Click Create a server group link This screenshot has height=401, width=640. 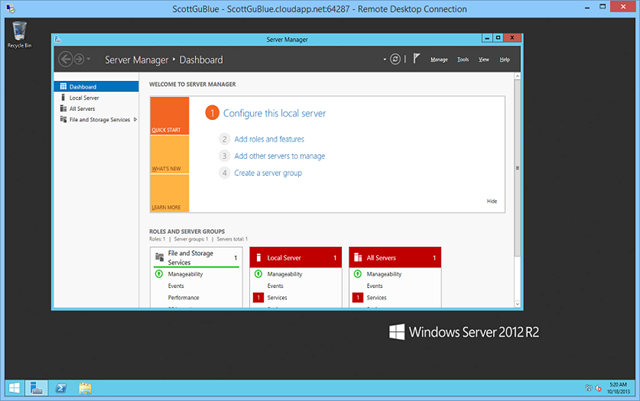click(x=268, y=173)
